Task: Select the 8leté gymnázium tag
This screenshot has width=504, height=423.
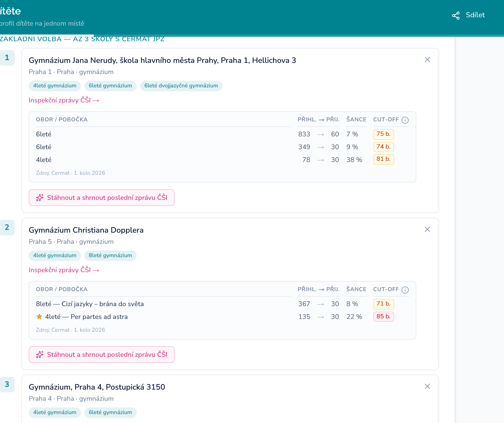Action: pyautogui.click(x=110, y=255)
